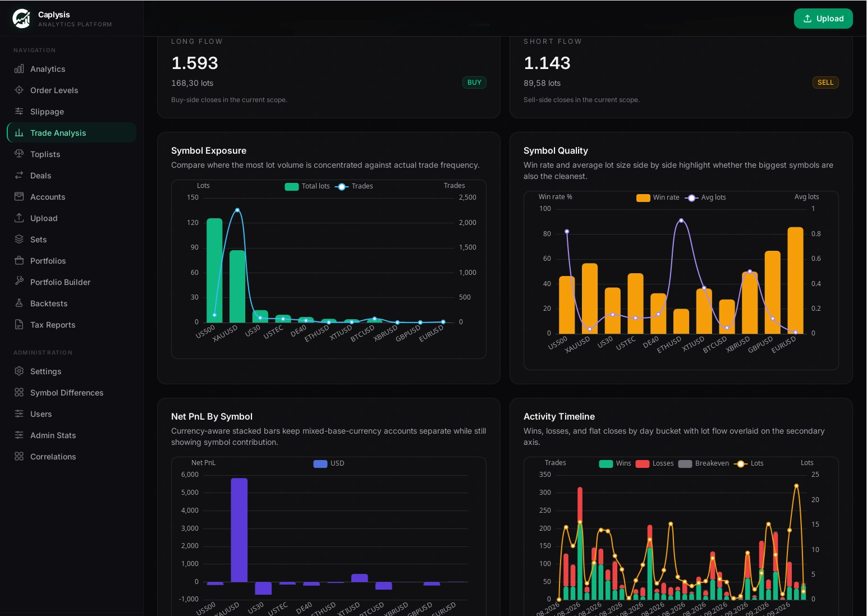Image resolution: width=867 pixels, height=616 pixels.
Task: Click the Toplists trophy icon
Action: tap(19, 154)
